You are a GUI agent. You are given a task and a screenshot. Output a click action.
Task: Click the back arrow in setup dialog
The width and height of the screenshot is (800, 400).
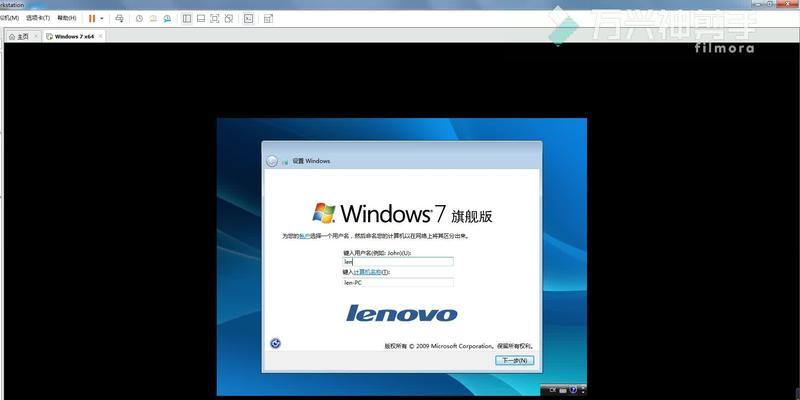272,161
